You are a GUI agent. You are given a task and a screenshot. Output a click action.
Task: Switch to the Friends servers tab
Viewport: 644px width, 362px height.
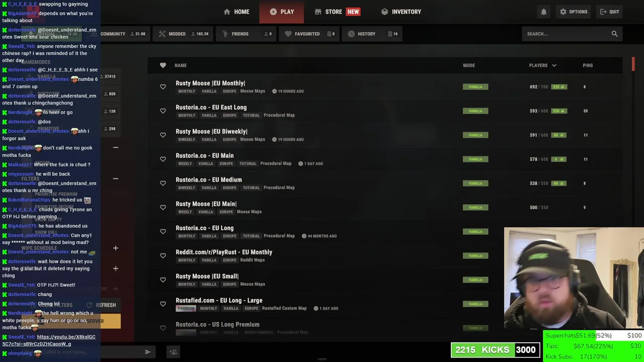click(x=247, y=34)
